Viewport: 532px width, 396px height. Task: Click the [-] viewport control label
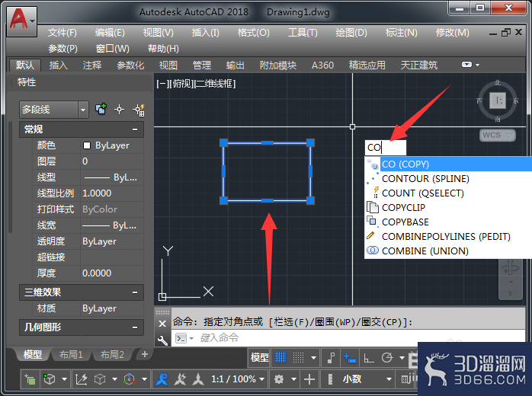click(x=162, y=84)
